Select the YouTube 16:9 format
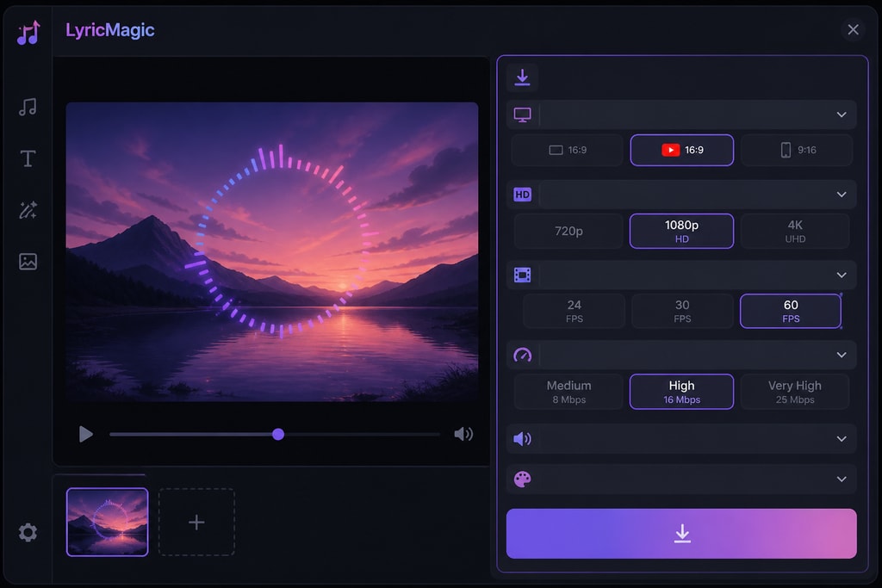 click(x=682, y=150)
